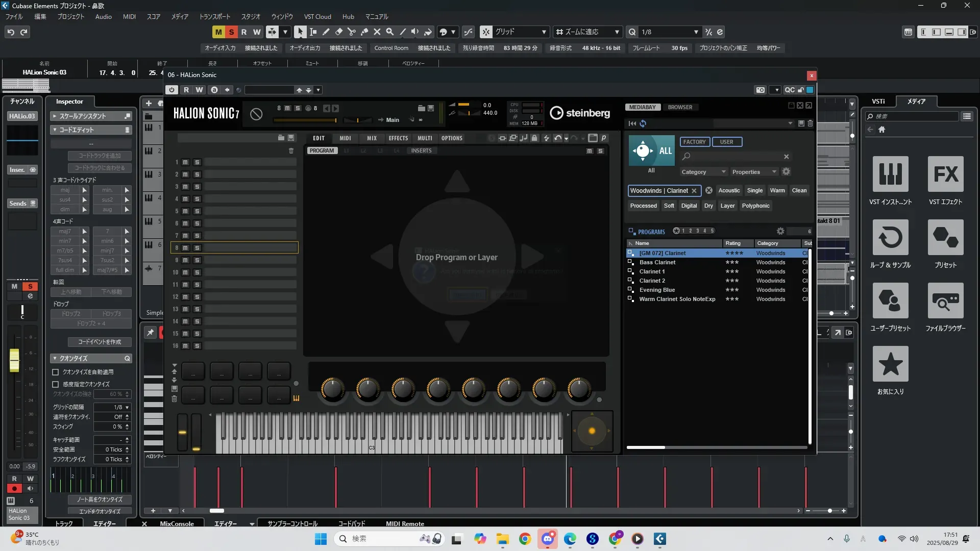This screenshot has width=980, height=551.
Task: Enable sensitivity quantize checkbox
Action: 56,385
